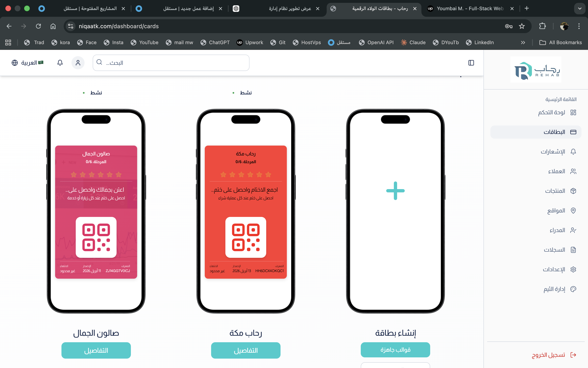Click the plus icon to create card
This screenshot has width=588, height=368.
tap(395, 191)
